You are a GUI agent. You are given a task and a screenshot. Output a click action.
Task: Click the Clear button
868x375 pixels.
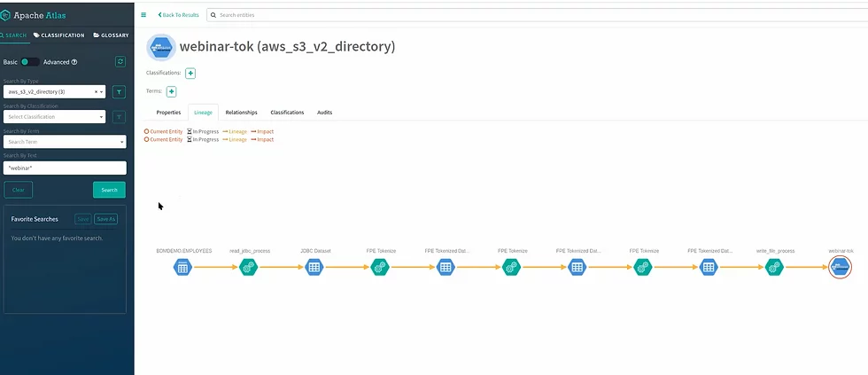(x=19, y=190)
